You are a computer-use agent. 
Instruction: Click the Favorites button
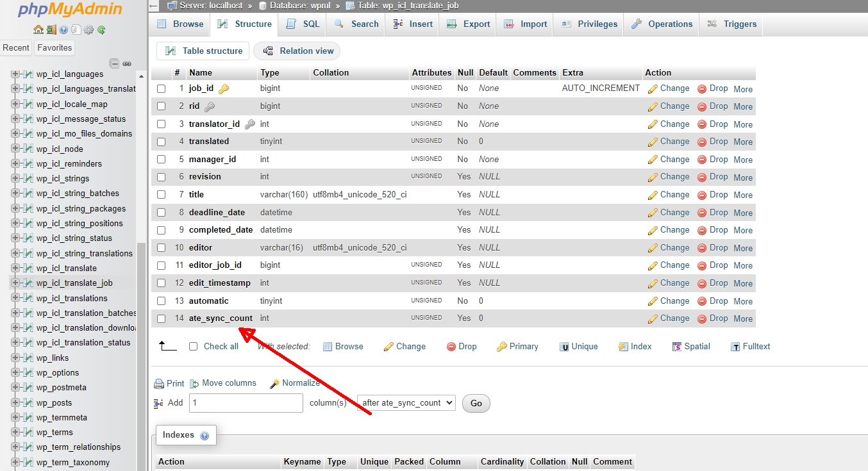[54, 48]
